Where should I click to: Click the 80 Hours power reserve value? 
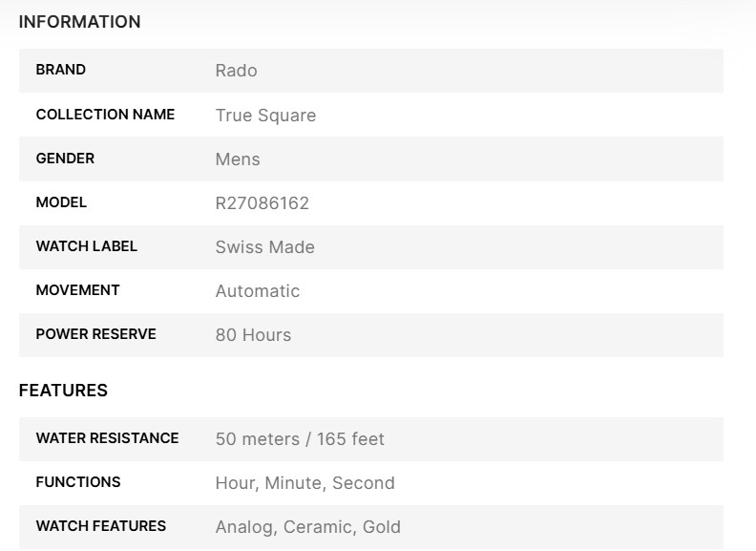click(253, 335)
